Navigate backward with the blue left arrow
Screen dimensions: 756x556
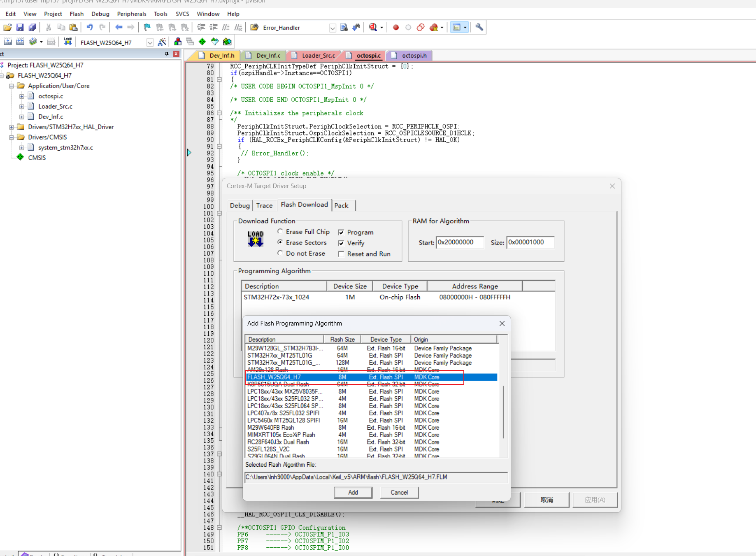point(119,28)
